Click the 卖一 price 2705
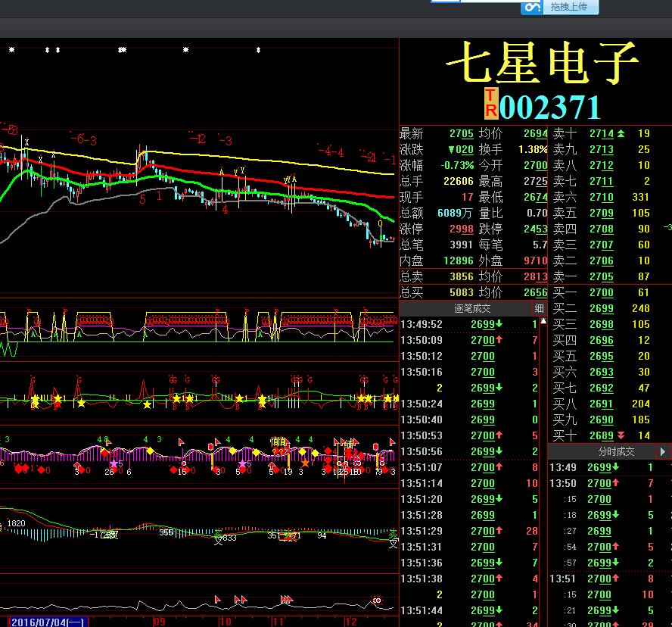Screen dimensions: 672x627 (x=602, y=276)
